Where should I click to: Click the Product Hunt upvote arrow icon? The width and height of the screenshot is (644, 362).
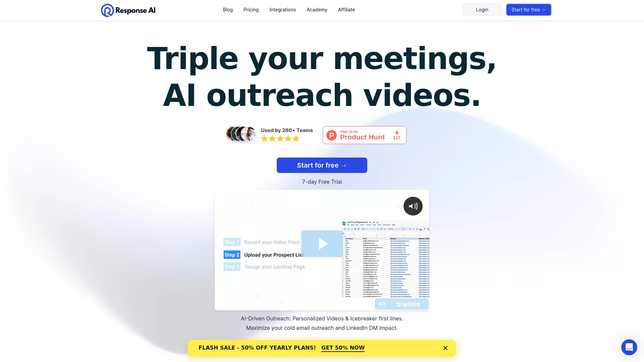tap(397, 132)
